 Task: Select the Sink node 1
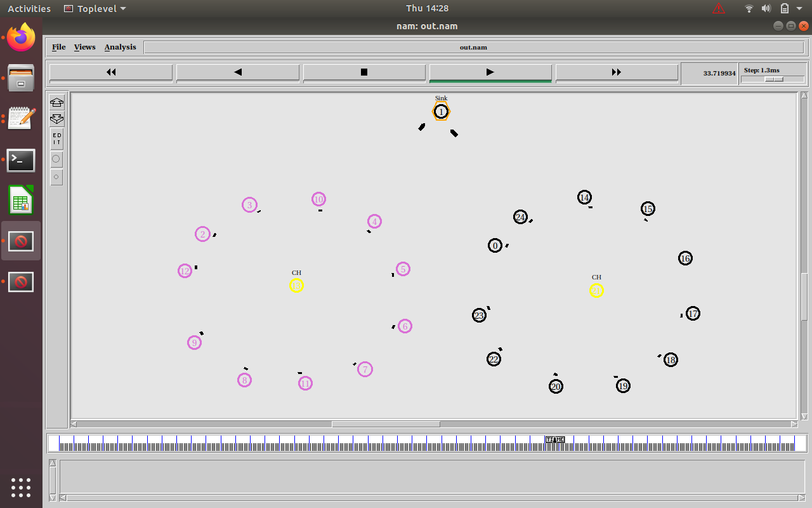[x=441, y=112]
